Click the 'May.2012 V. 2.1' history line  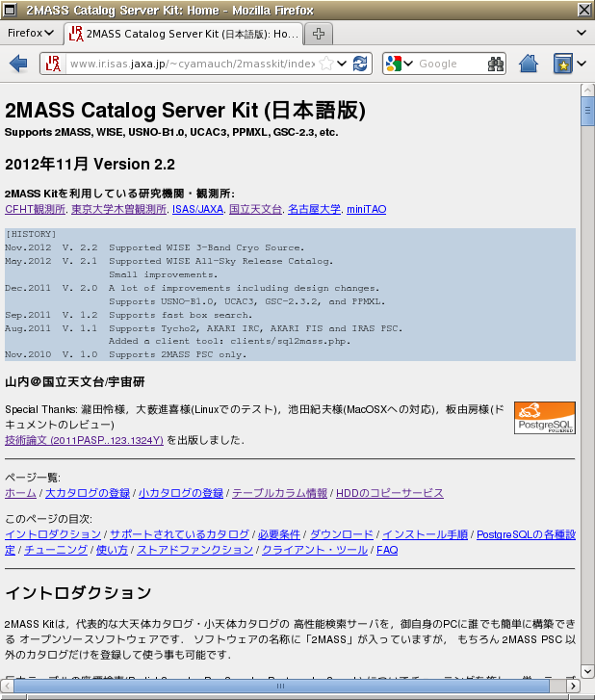click(168, 261)
